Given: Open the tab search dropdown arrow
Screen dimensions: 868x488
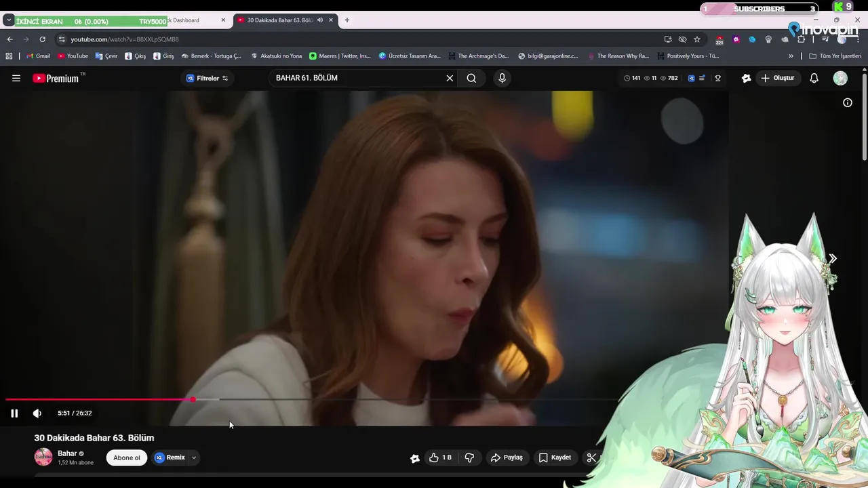Looking at the screenshot, I should pyautogui.click(x=9, y=20).
